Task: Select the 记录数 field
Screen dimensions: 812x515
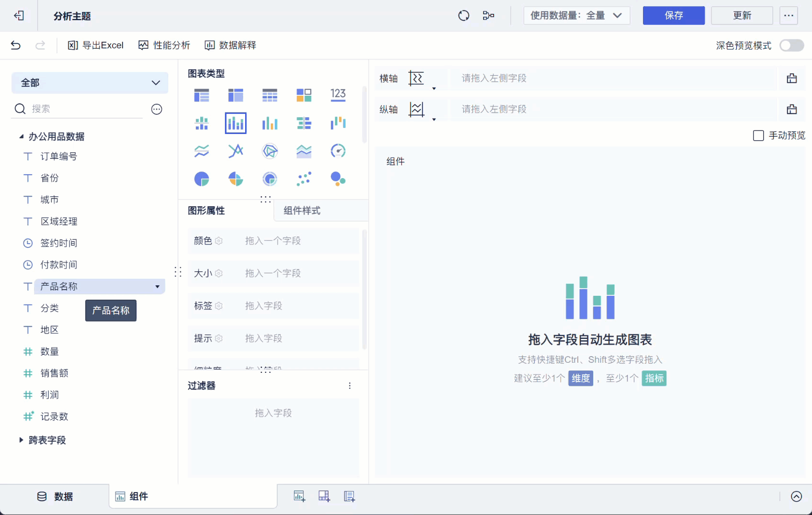Action: 54,417
